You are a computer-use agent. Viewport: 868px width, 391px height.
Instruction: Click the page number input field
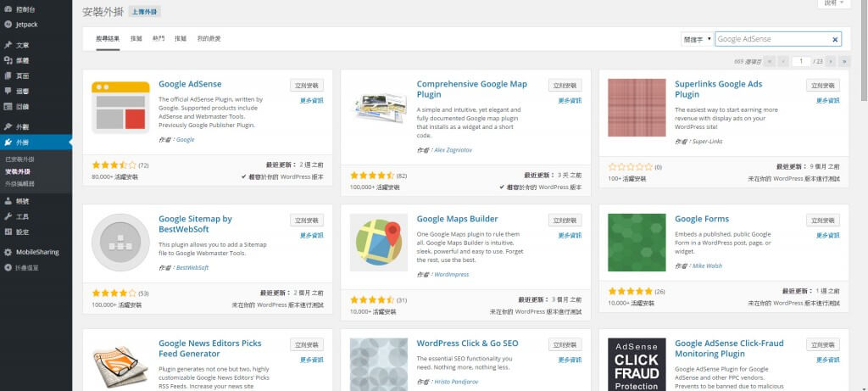pos(801,61)
